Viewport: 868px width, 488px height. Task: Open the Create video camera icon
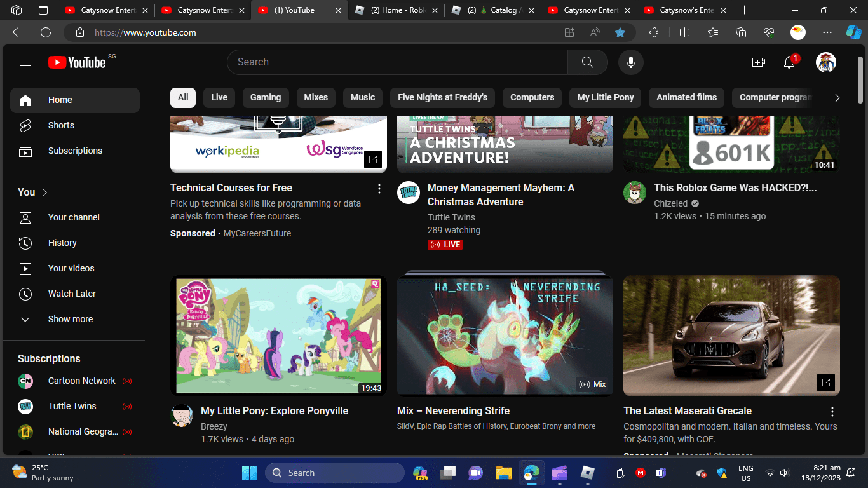pos(758,62)
